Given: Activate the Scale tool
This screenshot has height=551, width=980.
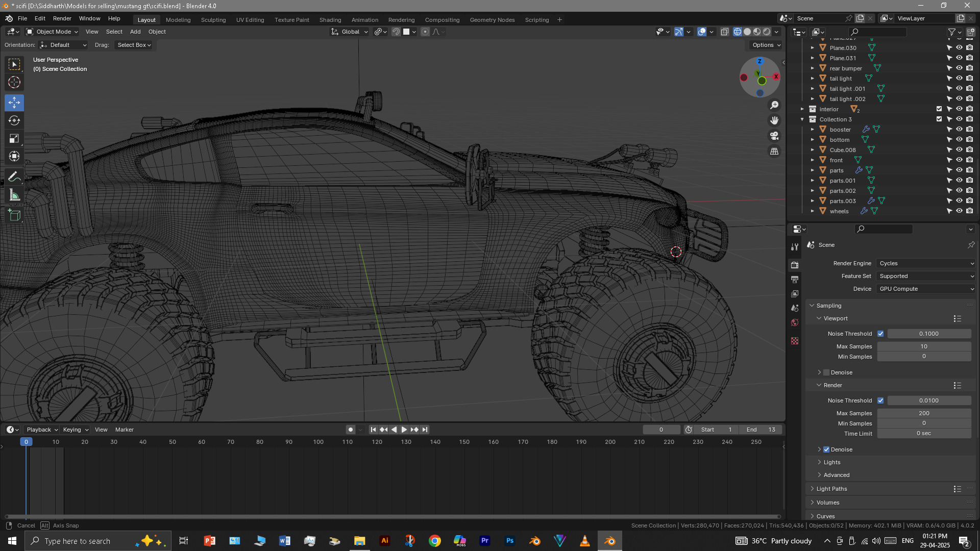Looking at the screenshot, I should (14, 138).
